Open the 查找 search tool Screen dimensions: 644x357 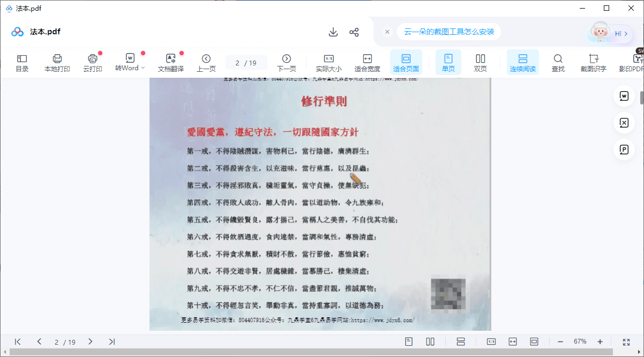558,62
